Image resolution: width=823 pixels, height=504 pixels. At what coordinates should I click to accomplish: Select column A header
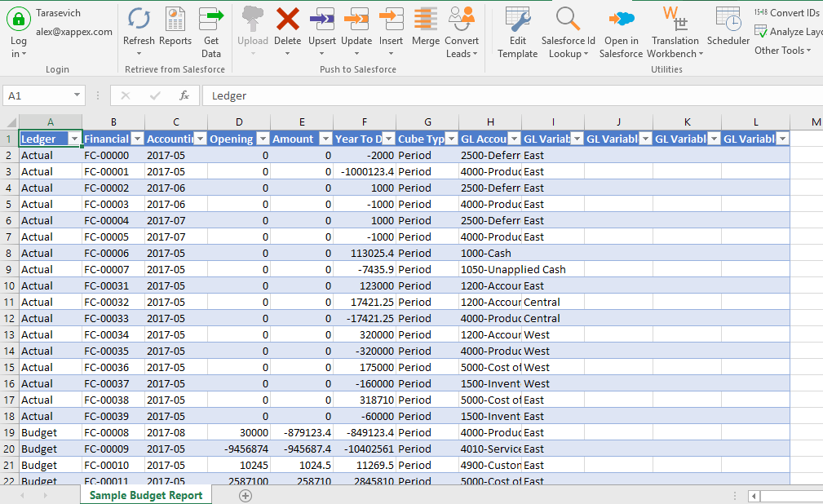tap(51, 122)
